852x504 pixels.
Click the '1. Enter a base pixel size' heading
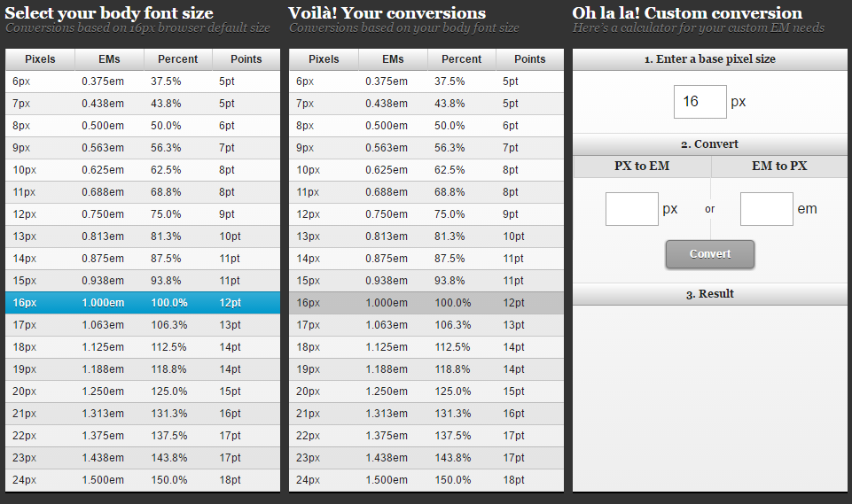coord(709,59)
